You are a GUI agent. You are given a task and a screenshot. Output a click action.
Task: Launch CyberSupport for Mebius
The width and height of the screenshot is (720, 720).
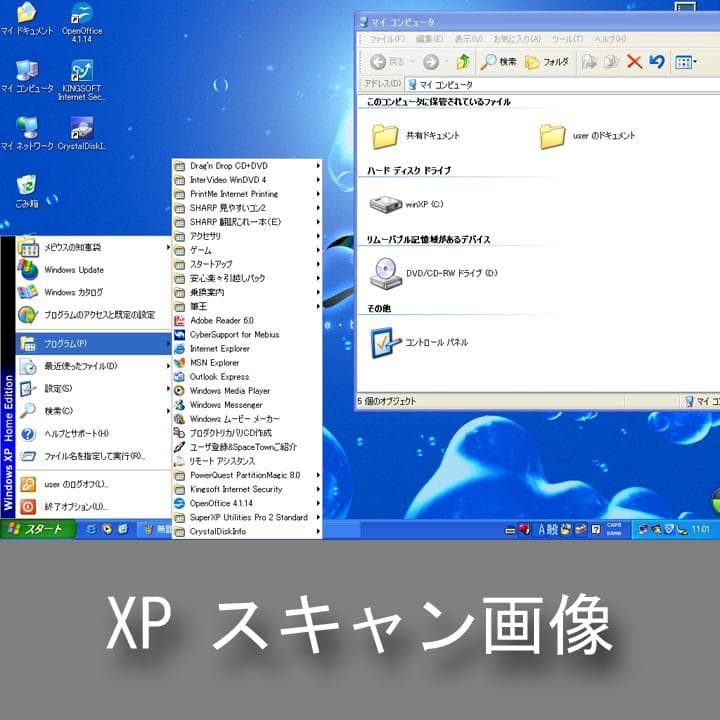247,335
